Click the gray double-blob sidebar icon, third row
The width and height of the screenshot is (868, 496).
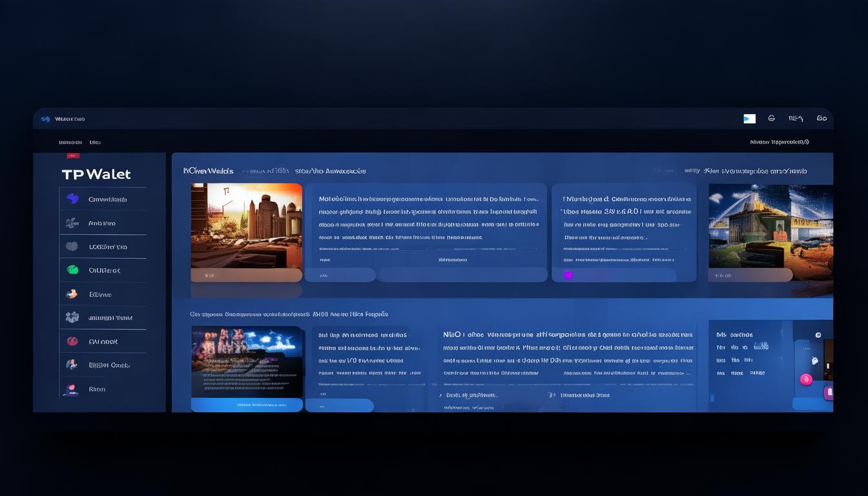click(72, 246)
